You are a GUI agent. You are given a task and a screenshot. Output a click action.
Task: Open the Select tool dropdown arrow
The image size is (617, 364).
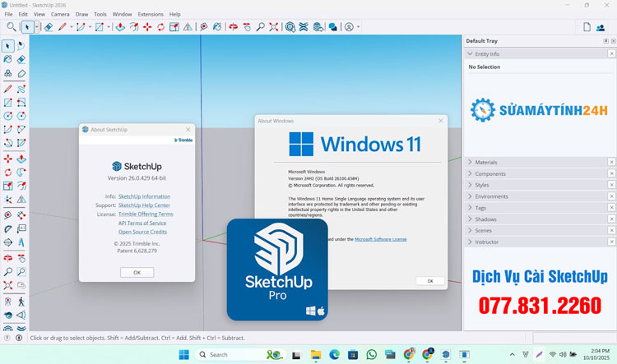[x=36, y=27]
